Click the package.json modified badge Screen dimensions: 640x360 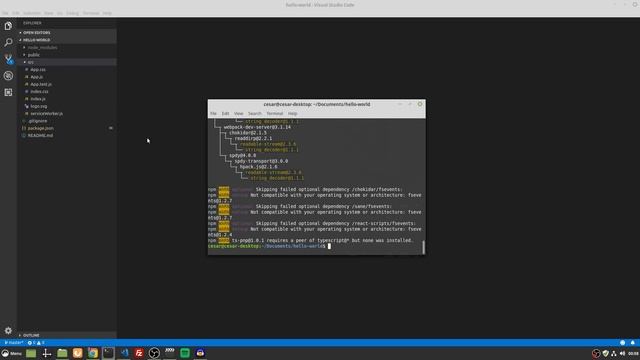click(x=111, y=128)
